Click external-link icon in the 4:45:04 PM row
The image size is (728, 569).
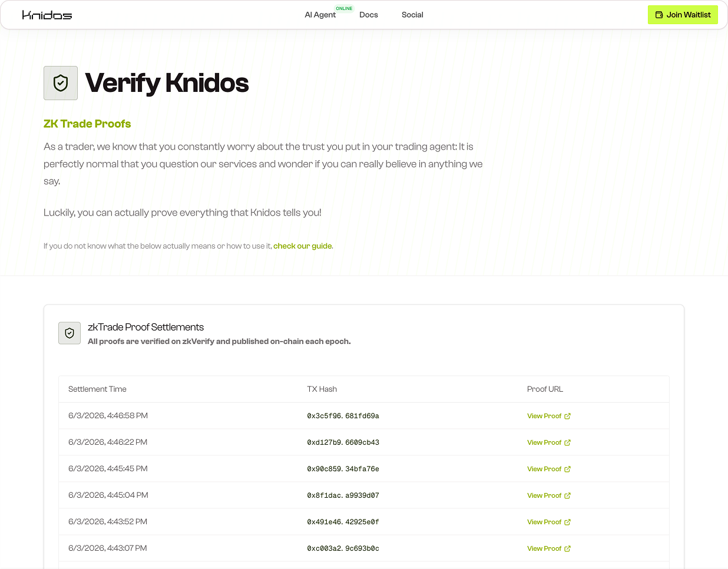click(567, 495)
